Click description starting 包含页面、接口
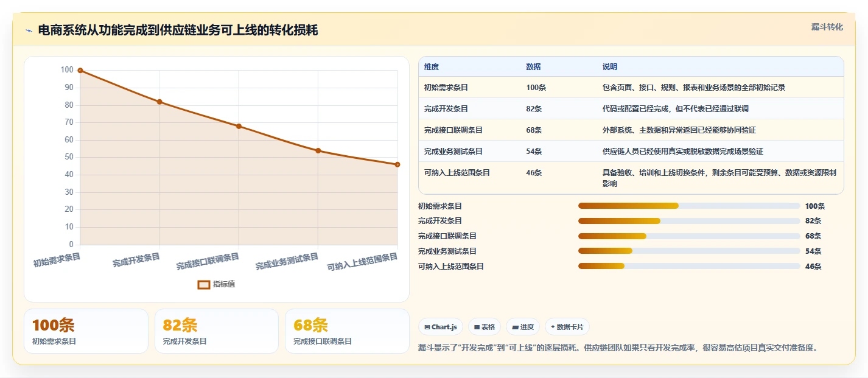This screenshot has width=868, height=378. (694, 88)
